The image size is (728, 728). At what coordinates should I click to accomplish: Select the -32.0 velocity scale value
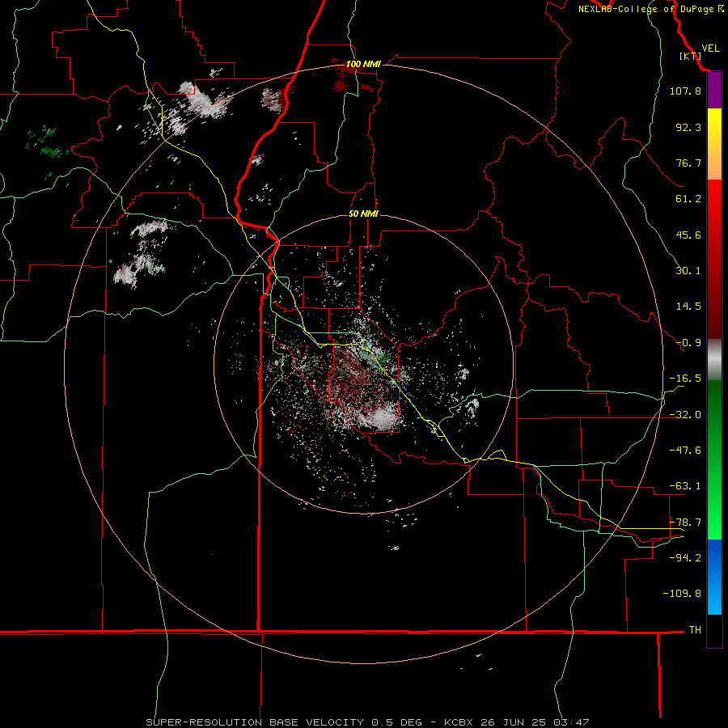[685, 415]
